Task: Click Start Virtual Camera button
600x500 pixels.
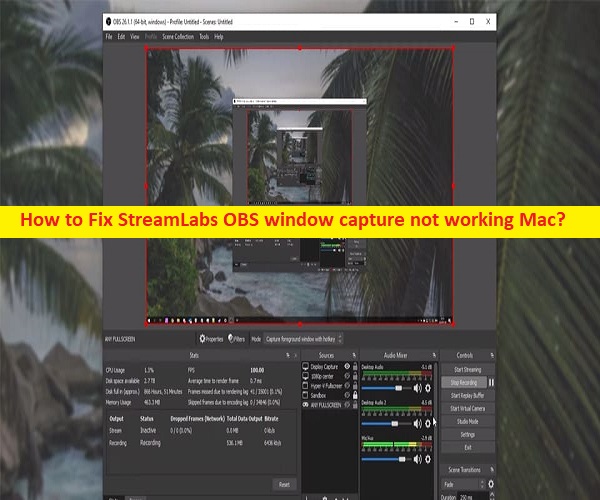Action: (468, 408)
